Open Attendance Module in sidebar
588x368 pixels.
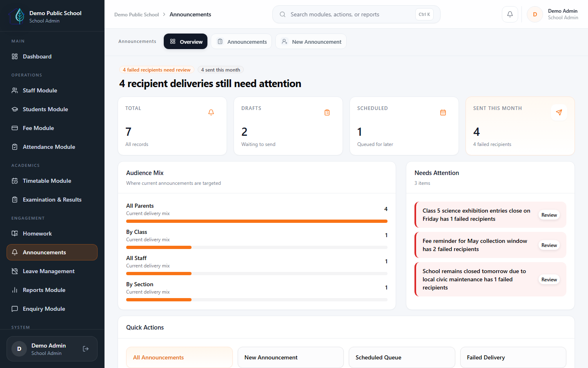[52, 147]
